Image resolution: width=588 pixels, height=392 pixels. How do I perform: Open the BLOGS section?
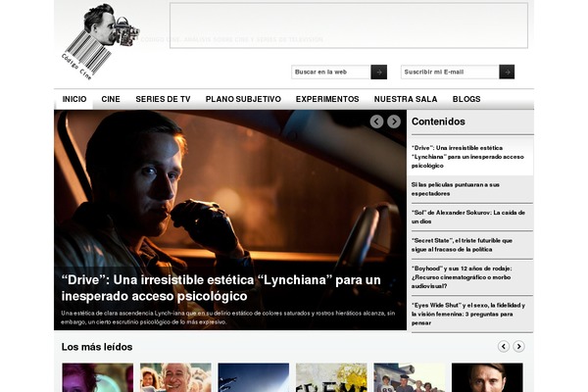pyautogui.click(x=466, y=99)
